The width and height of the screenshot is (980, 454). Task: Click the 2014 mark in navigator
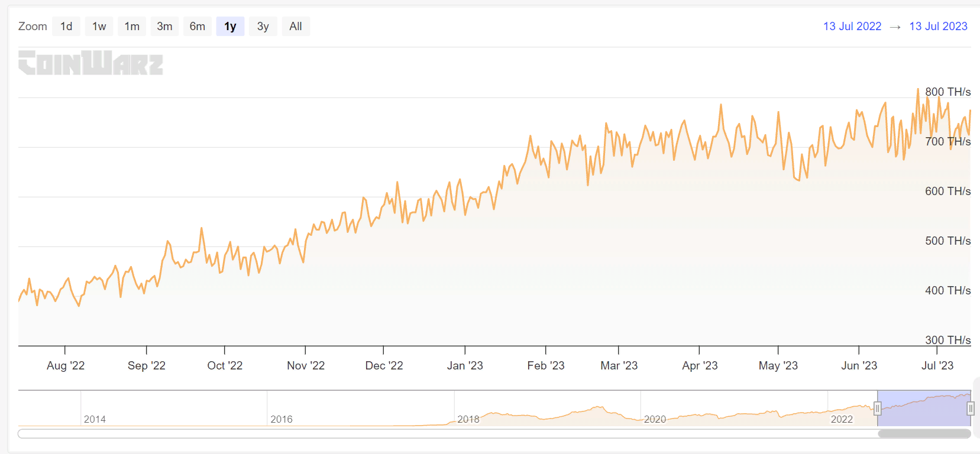tap(95, 419)
